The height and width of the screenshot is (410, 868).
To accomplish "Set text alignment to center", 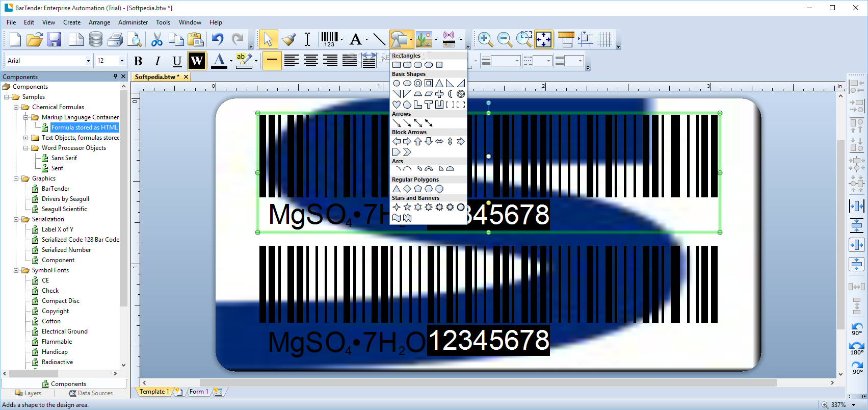I will click(x=311, y=61).
